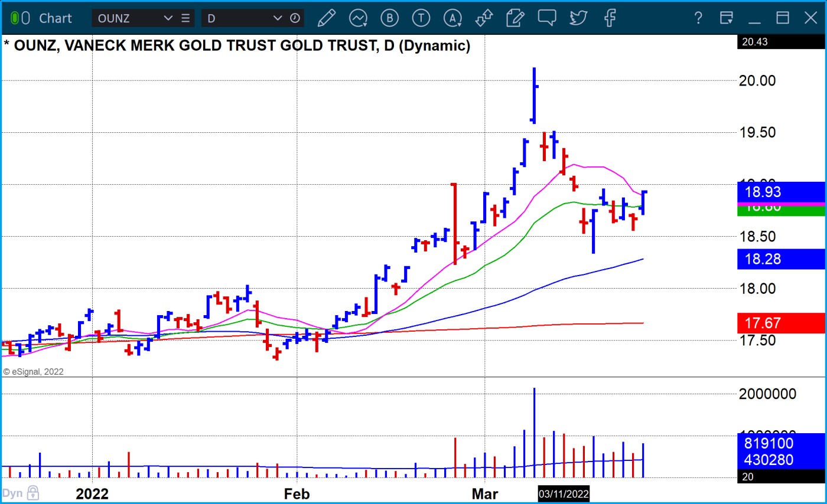Open the D interval dropdown arrow
The image size is (827, 504).
click(x=278, y=18)
